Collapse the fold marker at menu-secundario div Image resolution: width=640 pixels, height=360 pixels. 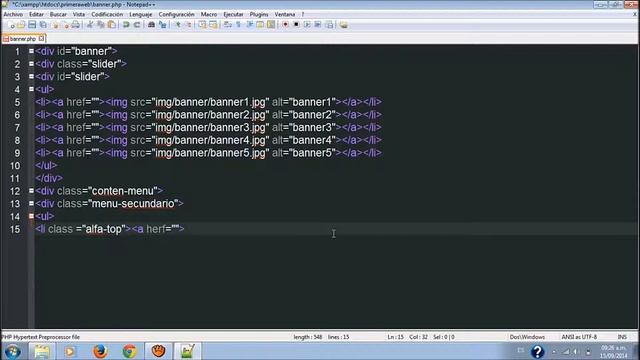pyautogui.click(x=31, y=203)
